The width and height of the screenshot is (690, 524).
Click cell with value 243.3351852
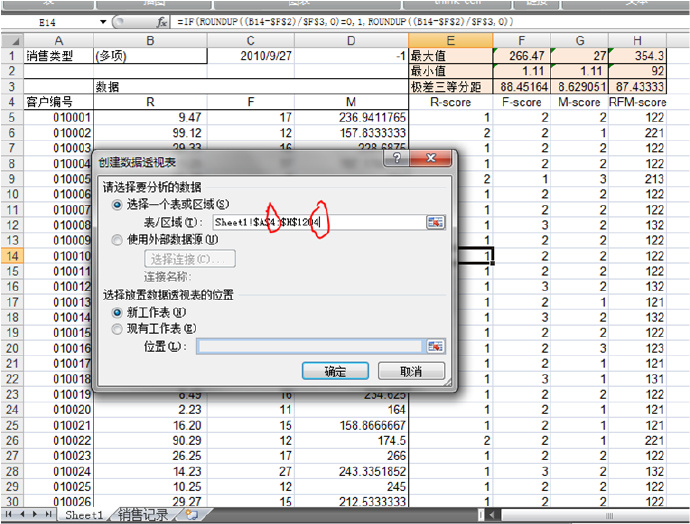point(351,471)
